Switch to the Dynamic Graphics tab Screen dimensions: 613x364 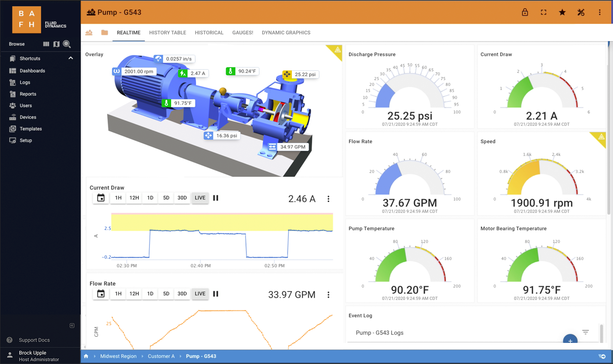(286, 33)
